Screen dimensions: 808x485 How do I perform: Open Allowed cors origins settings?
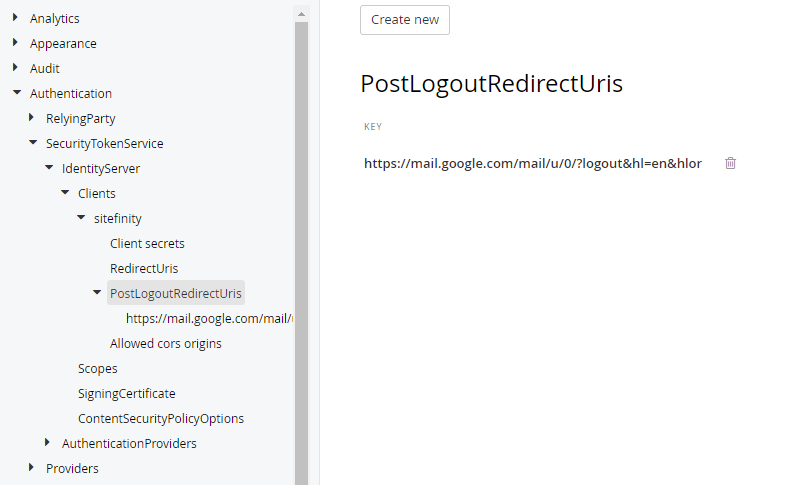[166, 343]
